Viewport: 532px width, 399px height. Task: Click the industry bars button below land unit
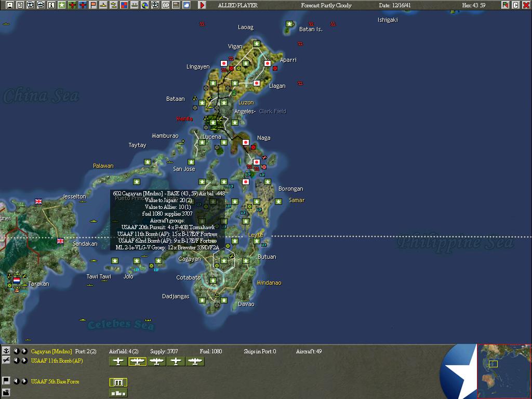(118, 393)
